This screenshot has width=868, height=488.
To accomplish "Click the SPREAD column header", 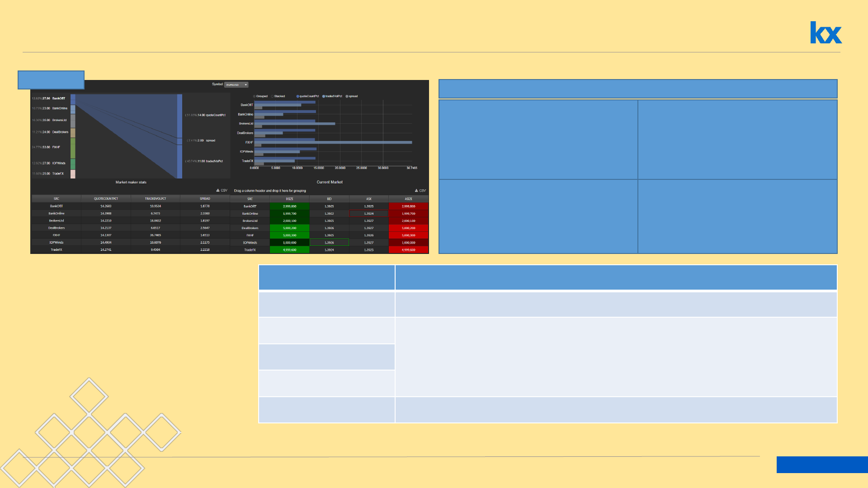I will point(205,199).
